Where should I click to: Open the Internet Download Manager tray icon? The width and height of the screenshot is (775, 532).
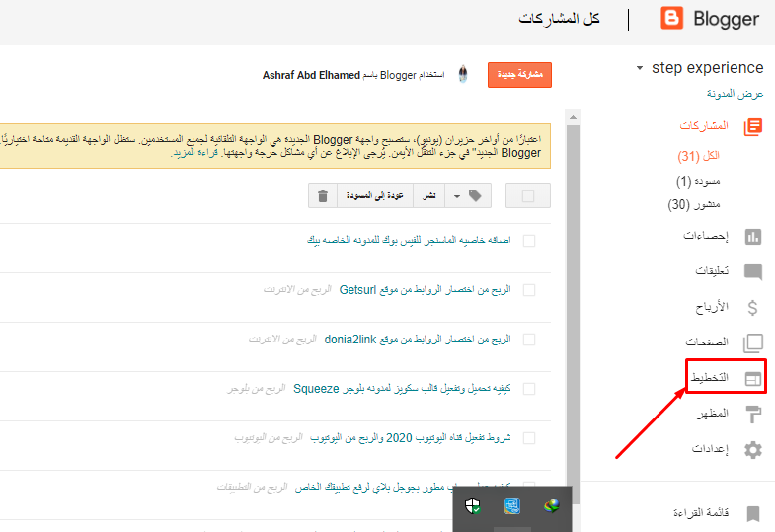click(x=551, y=505)
